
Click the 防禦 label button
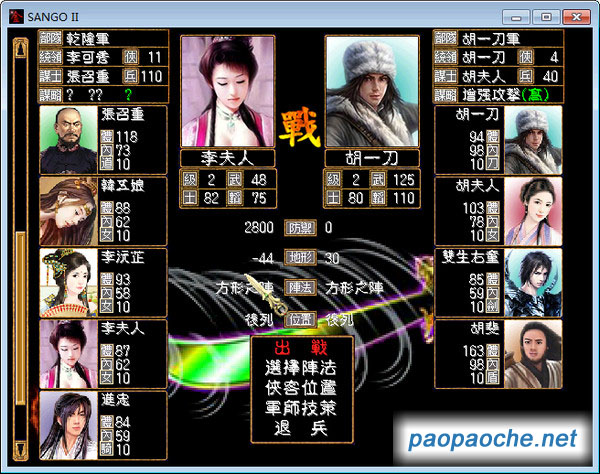click(x=300, y=228)
